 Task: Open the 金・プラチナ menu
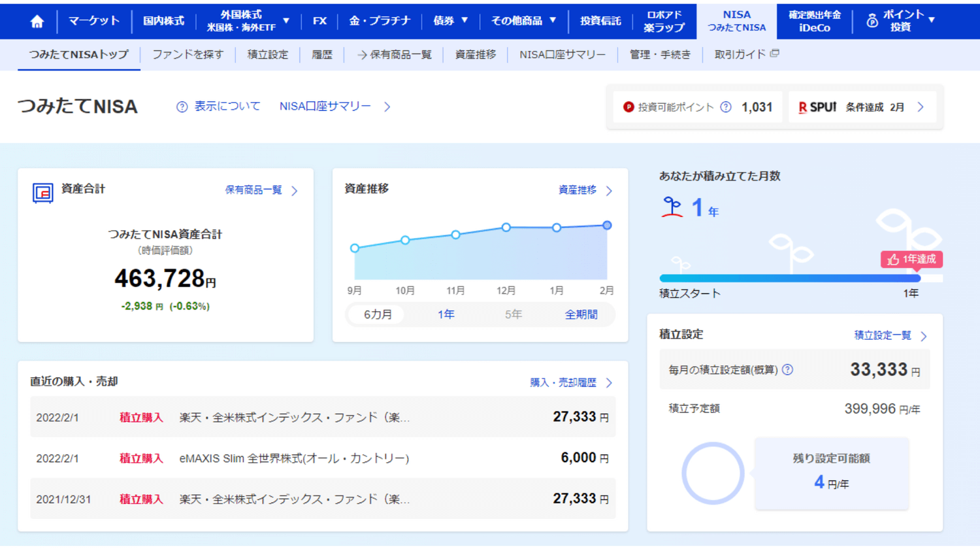click(x=380, y=21)
